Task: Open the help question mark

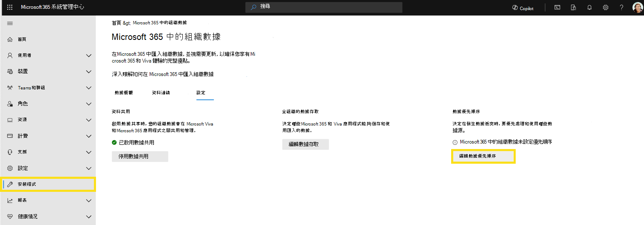Action: [621, 8]
